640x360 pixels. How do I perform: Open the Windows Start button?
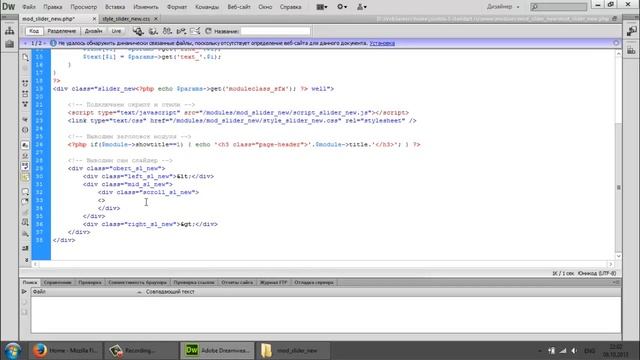coord(13,351)
